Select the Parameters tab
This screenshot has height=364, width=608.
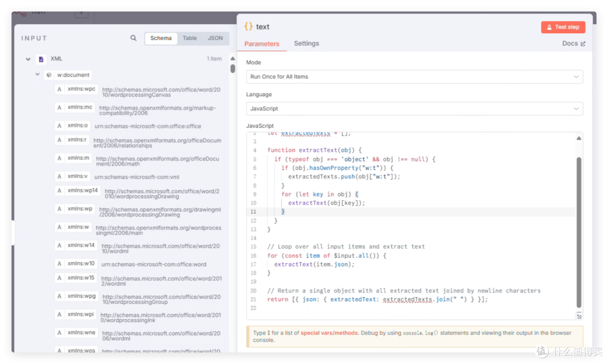click(x=262, y=44)
